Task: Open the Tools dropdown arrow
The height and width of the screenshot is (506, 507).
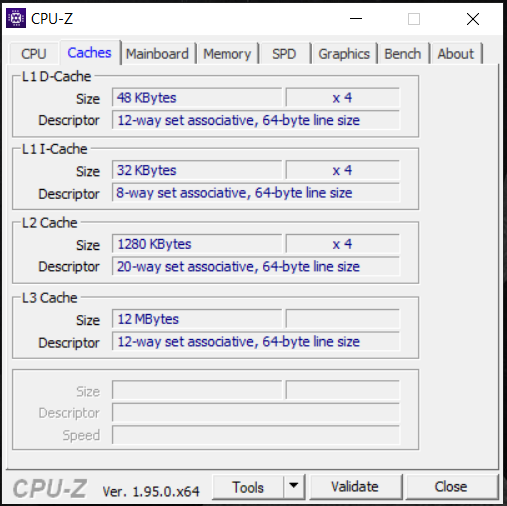Action: (294, 487)
